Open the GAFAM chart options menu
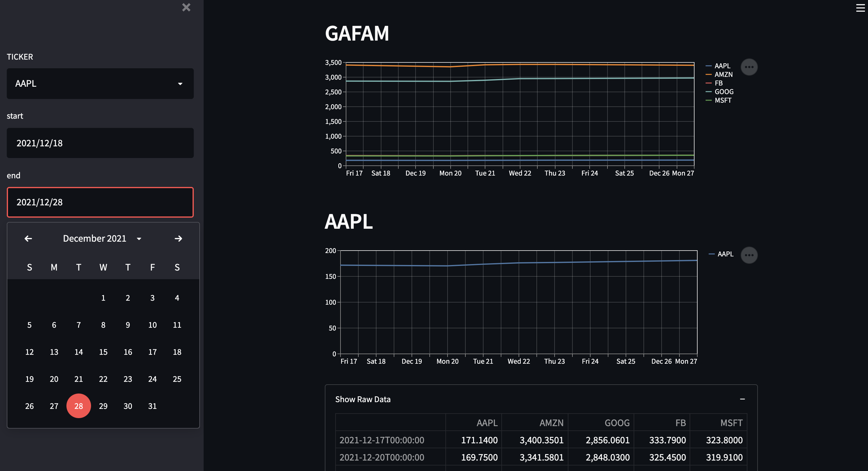This screenshot has height=471, width=868. pos(749,67)
